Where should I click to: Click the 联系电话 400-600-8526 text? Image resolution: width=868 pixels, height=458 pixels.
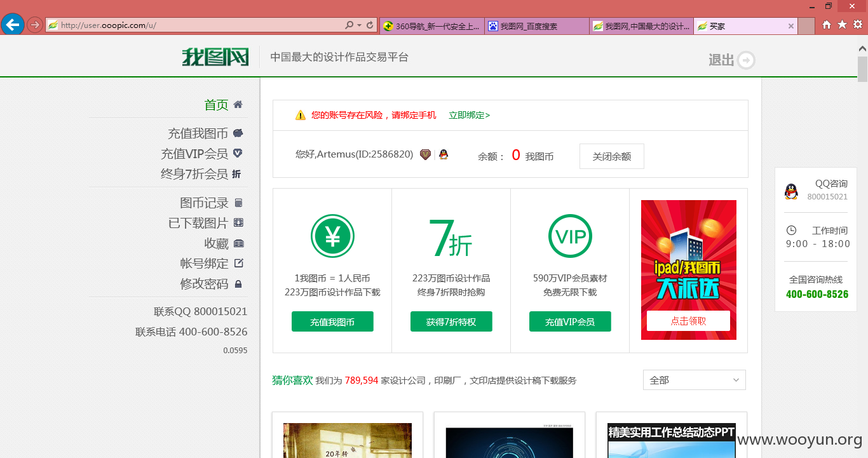point(191,332)
